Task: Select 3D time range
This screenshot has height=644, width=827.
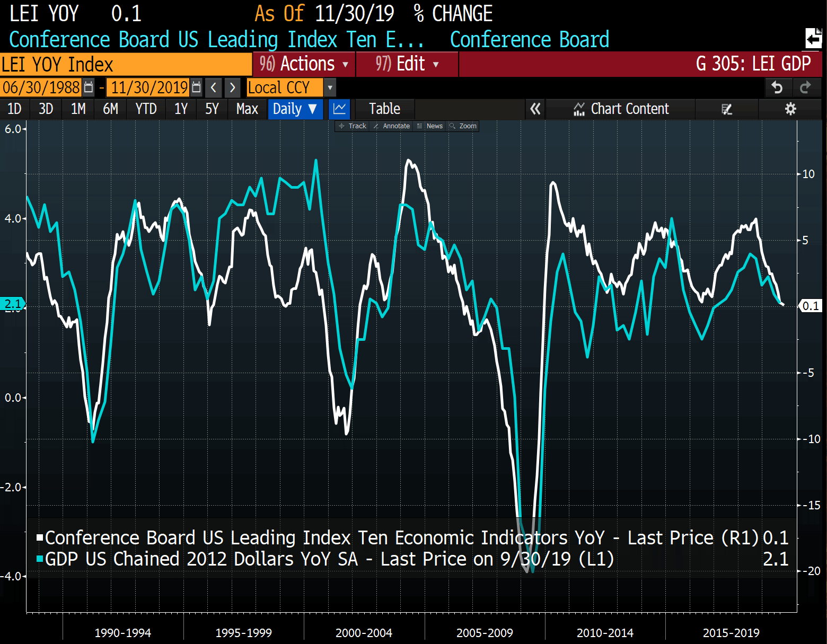Action: coord(46,109)
